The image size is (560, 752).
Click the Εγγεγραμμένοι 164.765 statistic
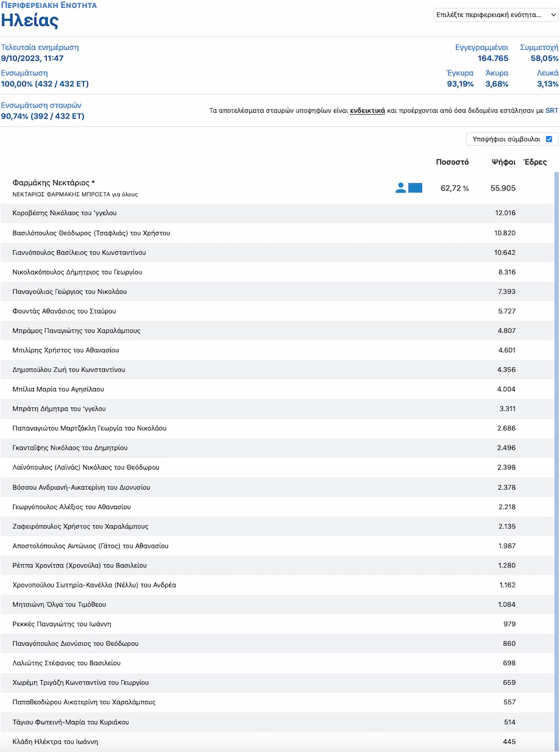482,52
